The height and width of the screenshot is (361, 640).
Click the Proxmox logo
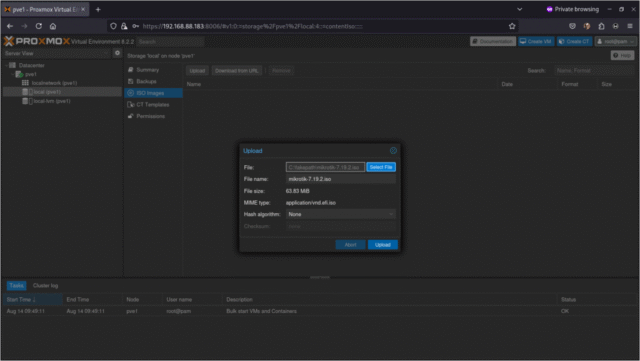click(x=37, y=41)
